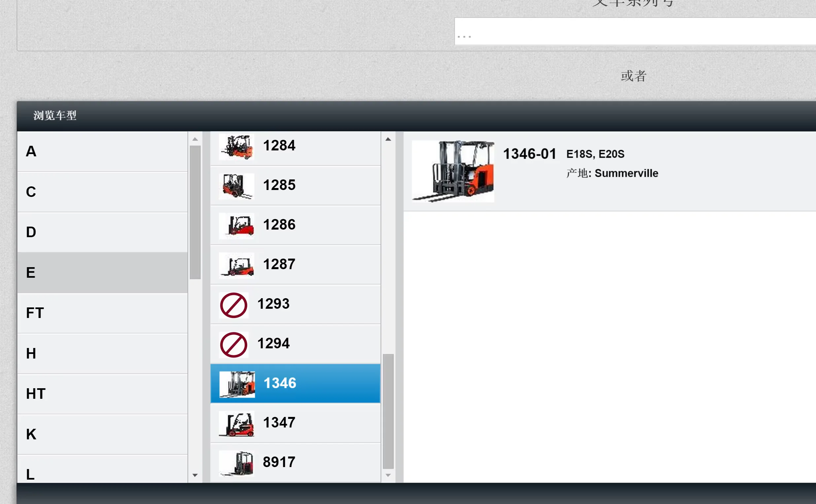The image size is (816, 504).
Task: Open the large 1346-01 forklift picture
Action: click(453, 171)
